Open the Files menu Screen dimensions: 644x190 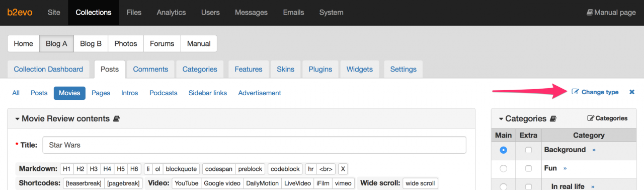134,13
